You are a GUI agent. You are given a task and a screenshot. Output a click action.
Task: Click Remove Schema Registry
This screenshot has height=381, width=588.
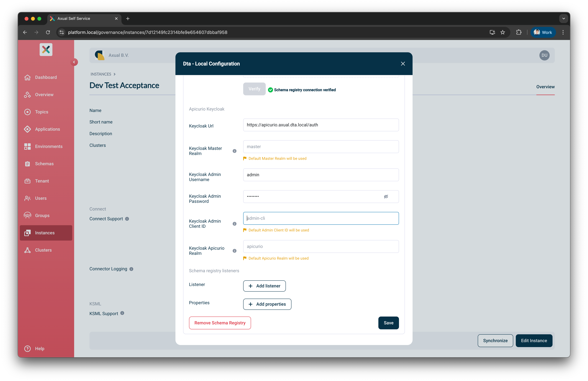(x=220, y=323)
